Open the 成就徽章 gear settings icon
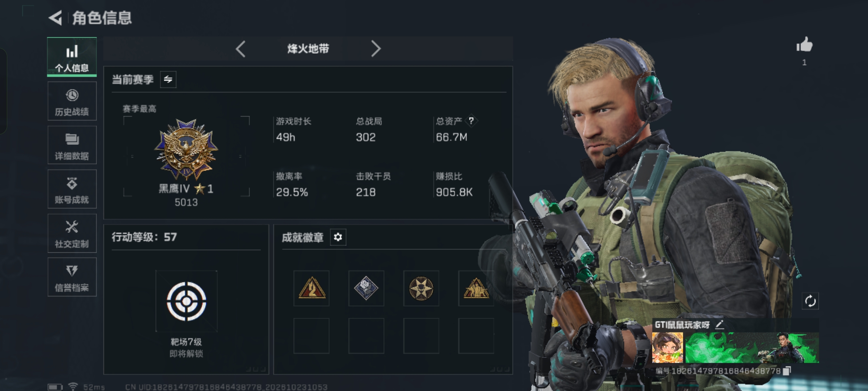868x391 pixels. (x=338, y=237)
